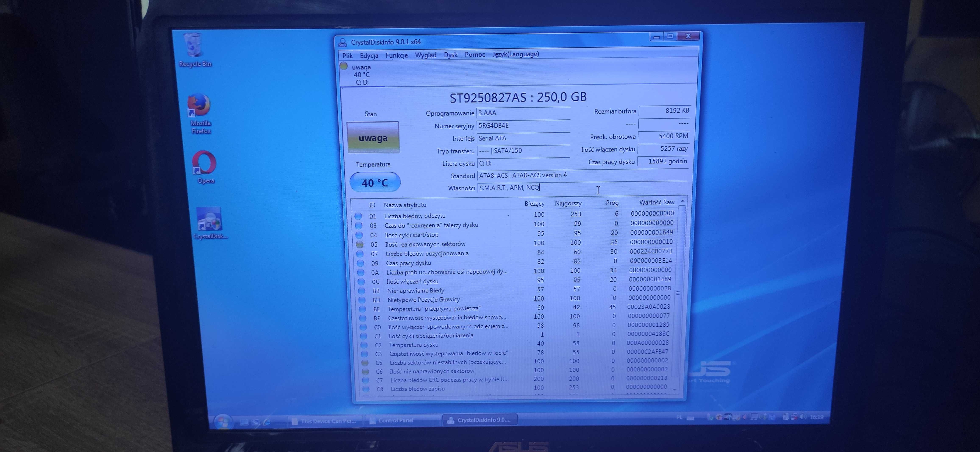Click the Próg column header
980x452 pixels.
pos(612,203)
